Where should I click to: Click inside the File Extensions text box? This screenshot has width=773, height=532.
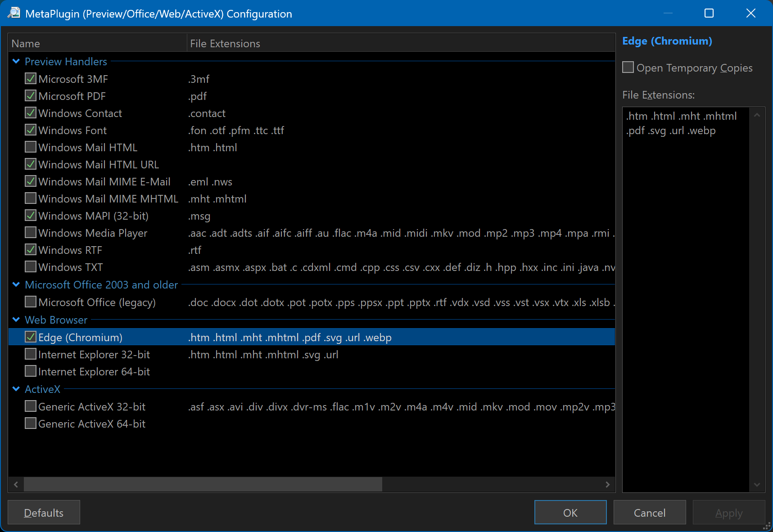686,299
